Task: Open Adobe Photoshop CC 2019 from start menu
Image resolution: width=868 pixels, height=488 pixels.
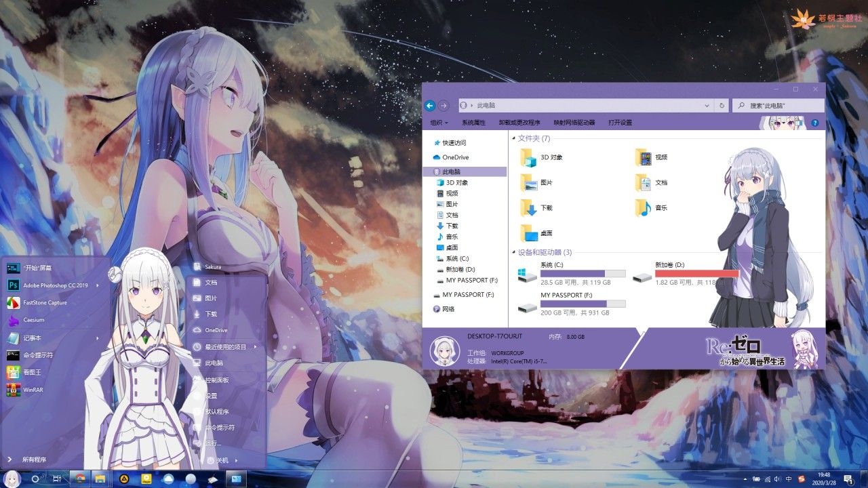Action: pos(54,285)
